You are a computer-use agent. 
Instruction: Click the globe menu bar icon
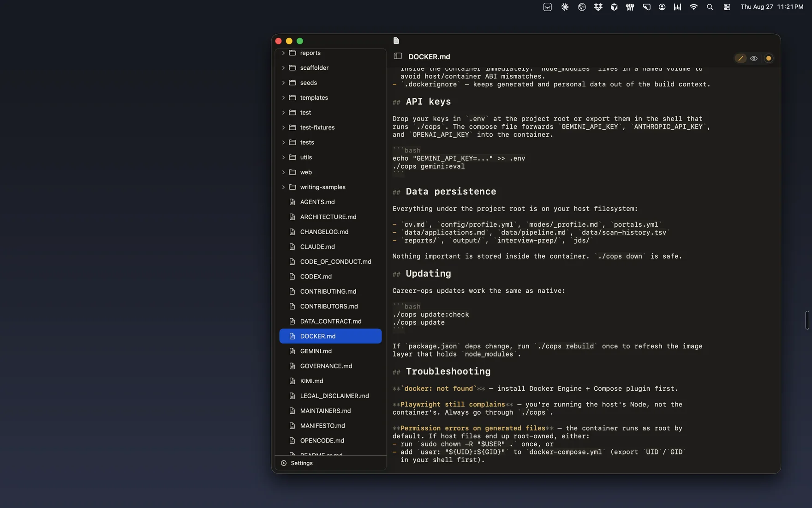[x=582, y=7]
